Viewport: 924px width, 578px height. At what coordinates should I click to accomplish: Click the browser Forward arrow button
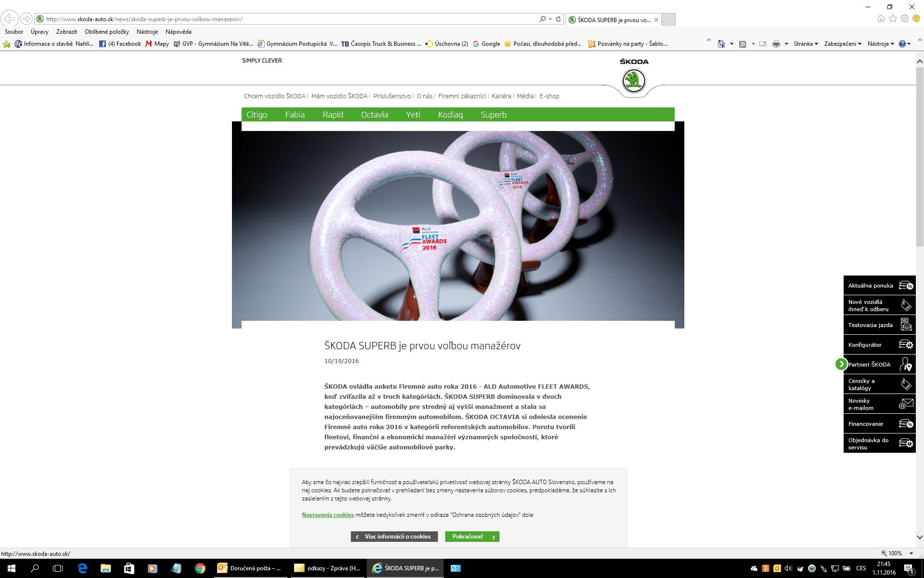[x=26, y=19]
